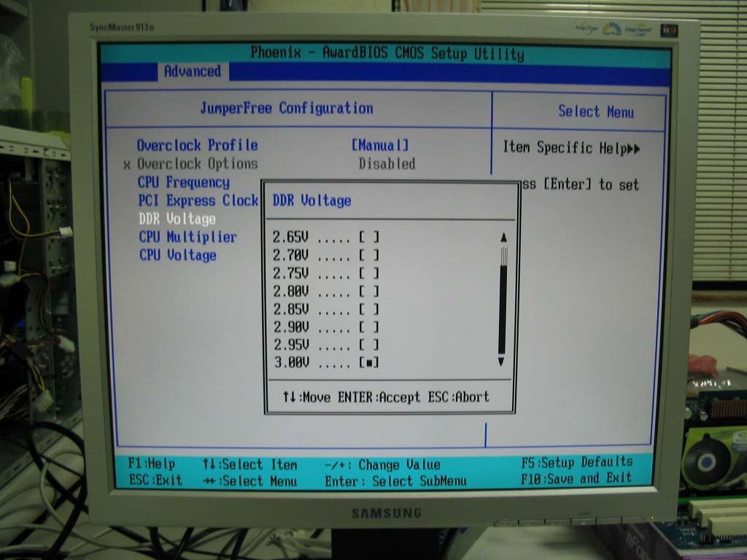
Task: Click the 'Select Menu' panel heading
Action: point(596,112)
